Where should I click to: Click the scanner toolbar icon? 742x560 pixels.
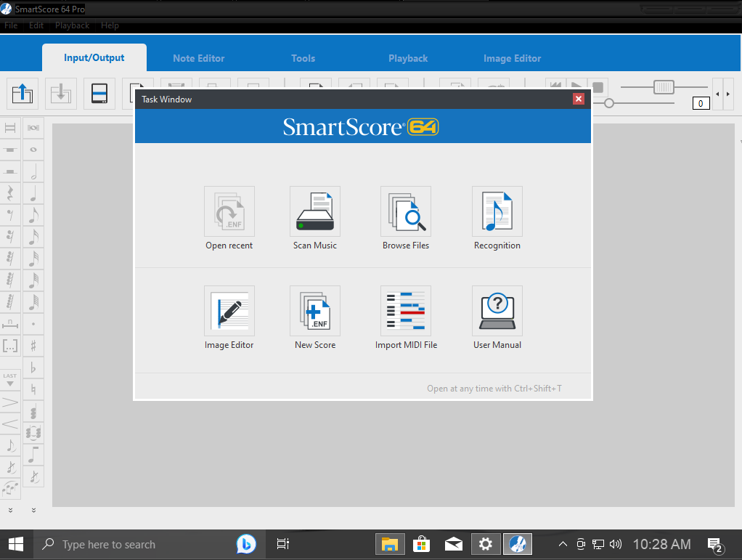pos(99,93)
